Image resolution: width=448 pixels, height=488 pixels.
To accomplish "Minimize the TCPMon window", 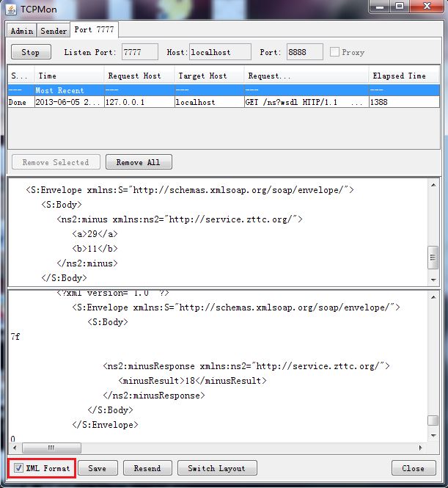I will click(380, 6).
